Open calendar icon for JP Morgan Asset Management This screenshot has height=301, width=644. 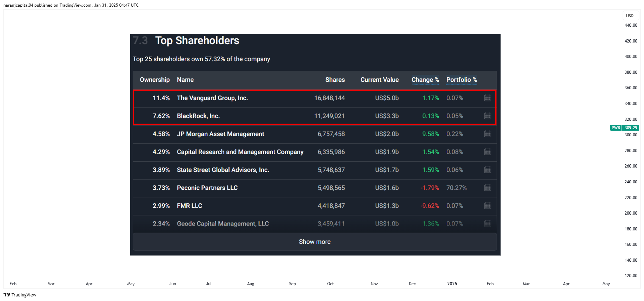coord(487,134)
